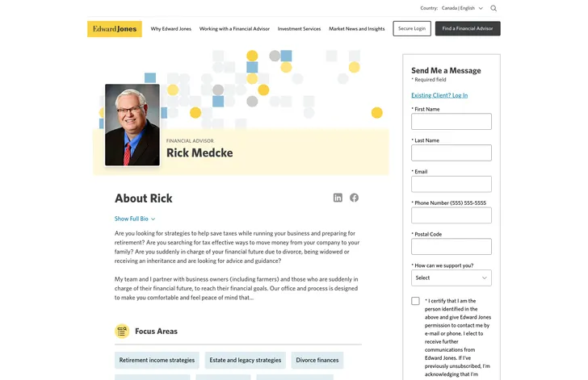Select the Divorce finances tag
The height and width of the screenshot is (380, 588).
point(317,360)
